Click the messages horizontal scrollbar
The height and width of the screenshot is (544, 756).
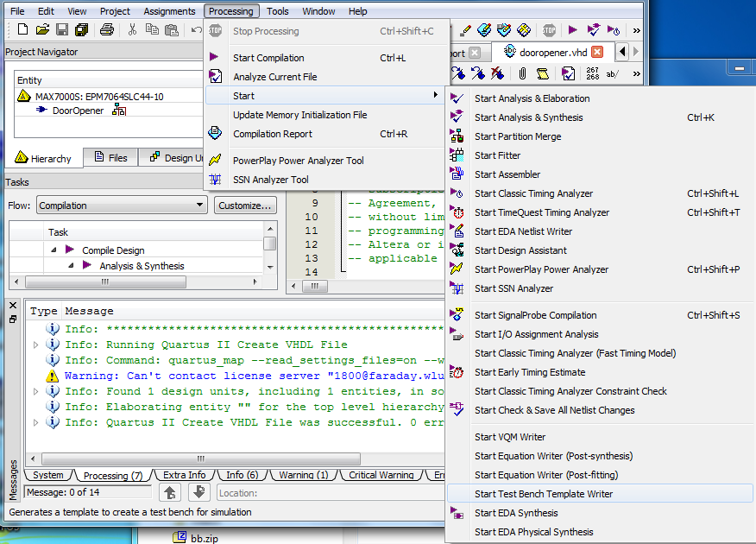201,459
